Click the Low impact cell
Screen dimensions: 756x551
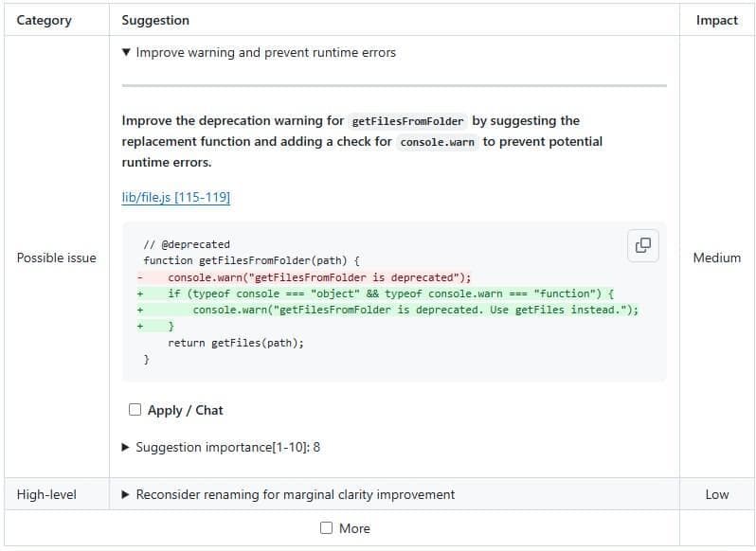(x=716, y=494)
